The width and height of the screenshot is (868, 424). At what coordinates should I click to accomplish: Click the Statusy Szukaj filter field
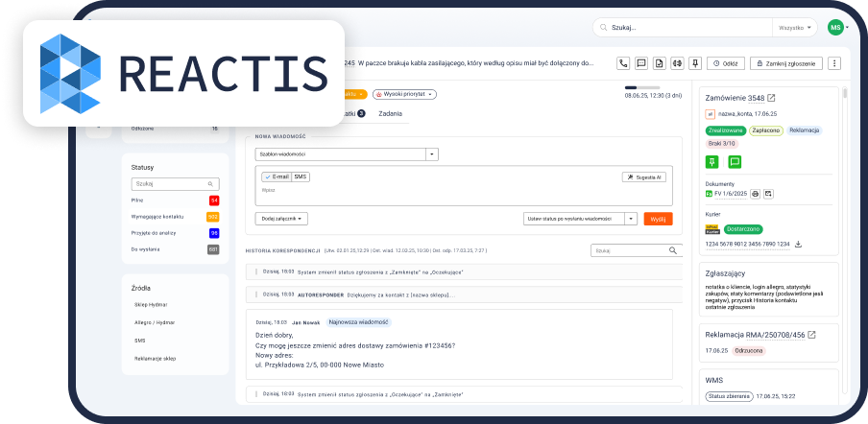[175, 184]
